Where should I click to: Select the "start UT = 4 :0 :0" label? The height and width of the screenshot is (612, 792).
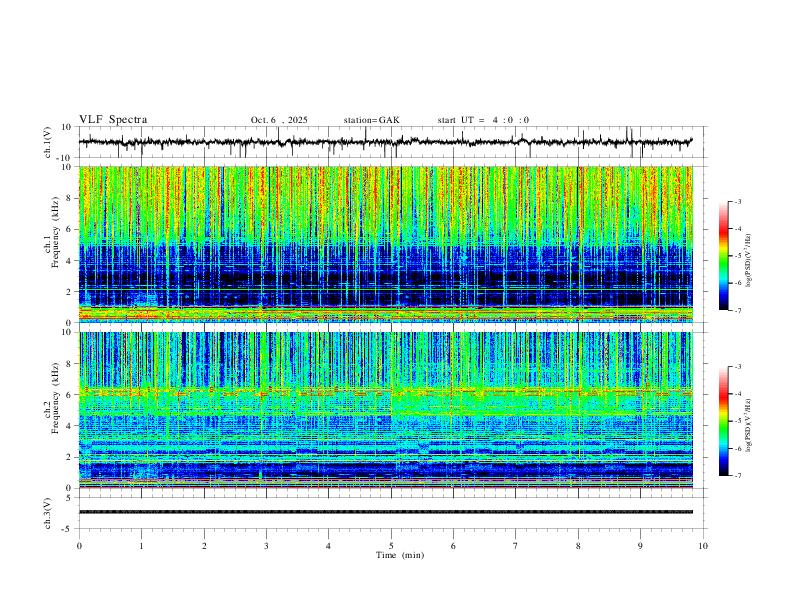[x=483, y=120]
